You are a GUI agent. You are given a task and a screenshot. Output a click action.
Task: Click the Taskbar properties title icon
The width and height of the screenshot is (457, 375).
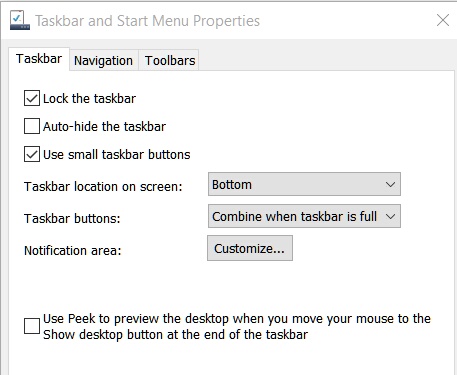click(20, 20)
